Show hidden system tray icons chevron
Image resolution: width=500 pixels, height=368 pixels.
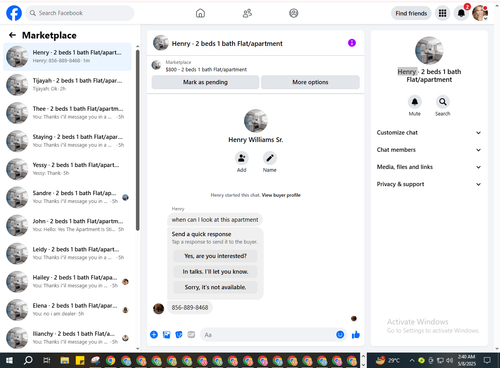(x=412, y=360)
